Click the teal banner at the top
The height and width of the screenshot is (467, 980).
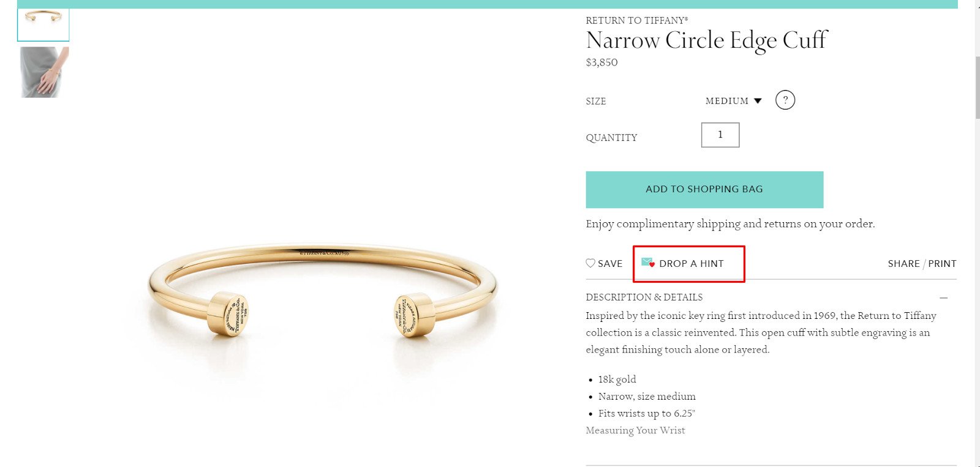pyautogui.click(x=478, y=4)
